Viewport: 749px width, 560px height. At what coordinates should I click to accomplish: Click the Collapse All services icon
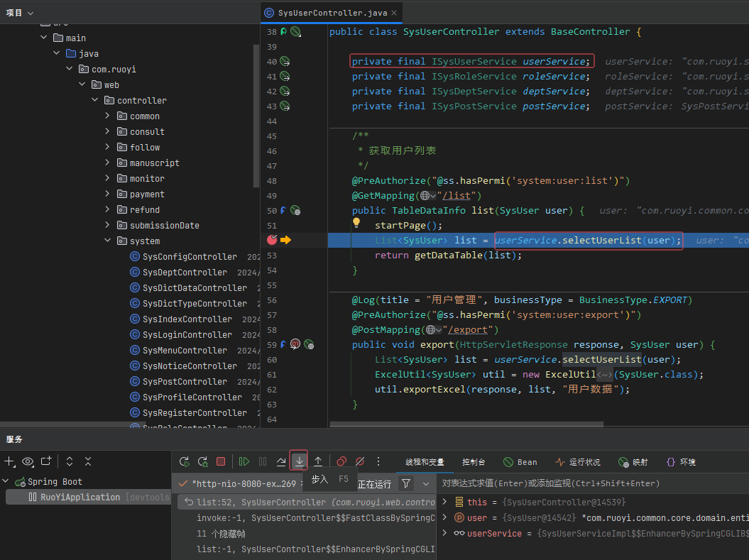pyautogui.click(x=88, y=461)
